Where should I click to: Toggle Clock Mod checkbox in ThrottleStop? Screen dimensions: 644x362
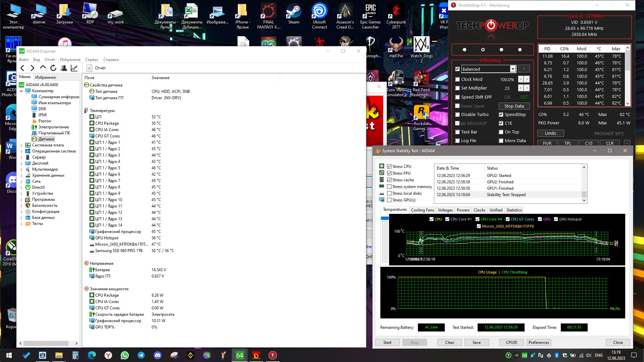coord(457,79)
